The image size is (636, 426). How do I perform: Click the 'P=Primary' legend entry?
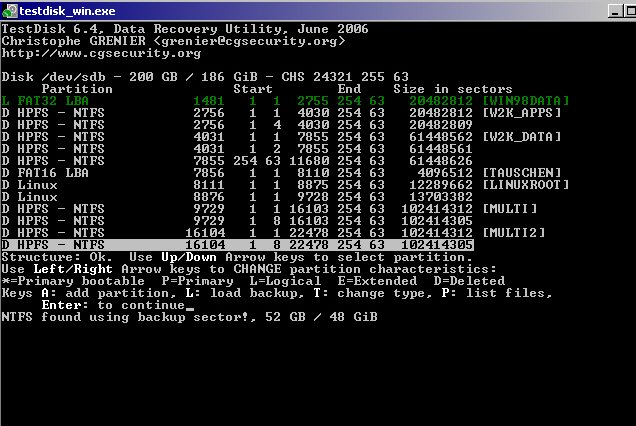[x=198, y=281]
